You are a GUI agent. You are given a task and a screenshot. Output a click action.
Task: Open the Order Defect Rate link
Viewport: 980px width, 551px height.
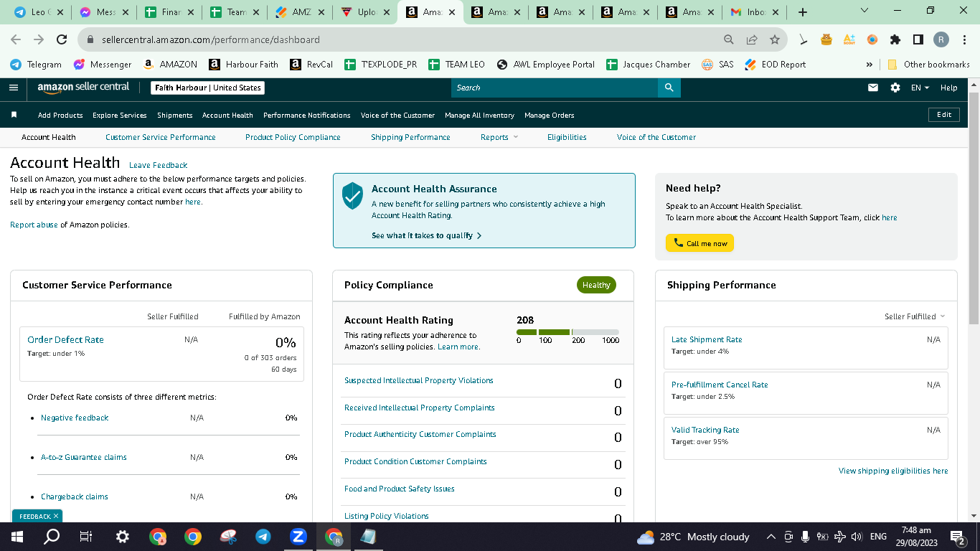point(65,340)
